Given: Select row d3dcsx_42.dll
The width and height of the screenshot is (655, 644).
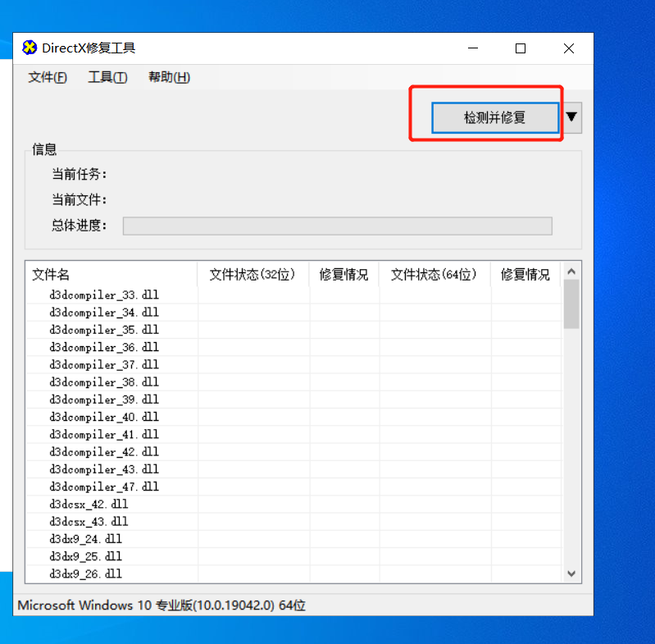Looking at the screenshot, I should point(294,505).
